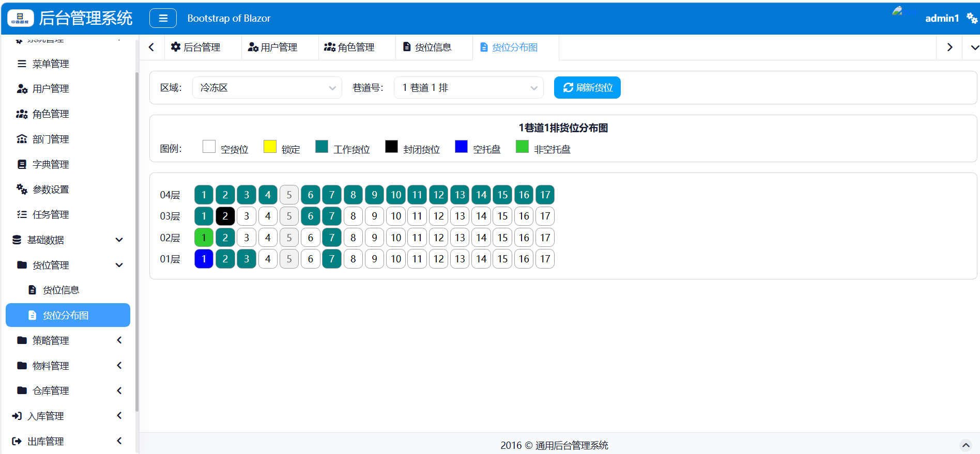Screen dimensions: 980x454
Task: Click the back-to-top arrow in the footer
Action: [x=966, y=445]
